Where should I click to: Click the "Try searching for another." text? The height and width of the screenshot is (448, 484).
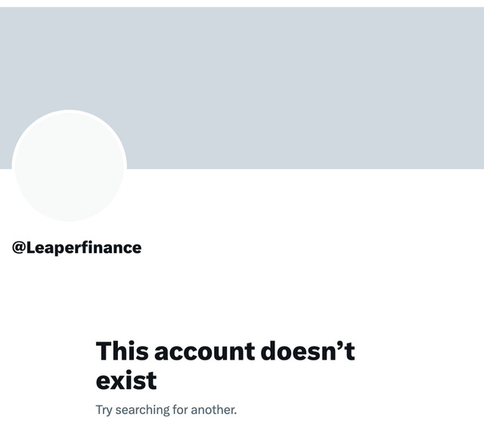tap(166, 410)
